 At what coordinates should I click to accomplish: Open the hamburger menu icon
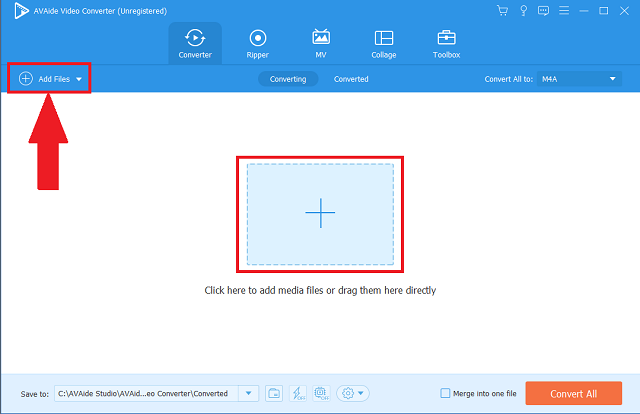pyautogui.click(x=564, y=10)
